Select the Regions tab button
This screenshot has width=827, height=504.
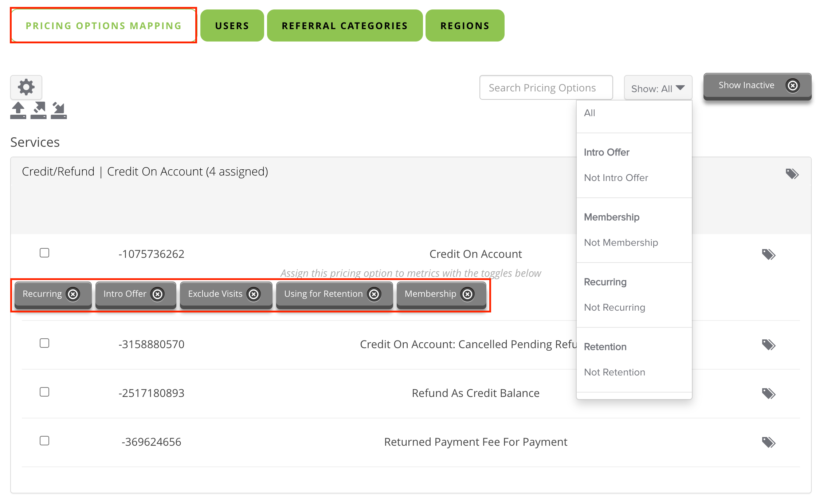click(x=465, y=25)
